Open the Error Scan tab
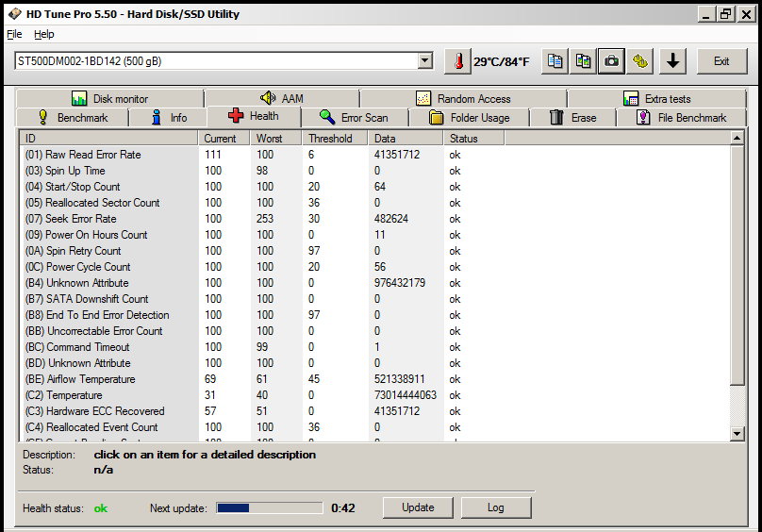 355,118
